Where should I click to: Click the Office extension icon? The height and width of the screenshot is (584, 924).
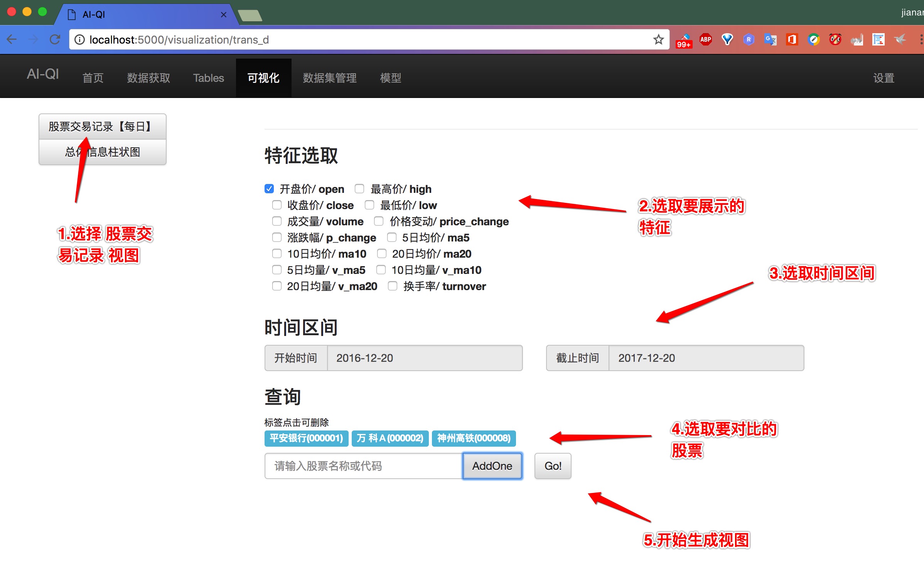pyautogui.click(x=791, y=39)
